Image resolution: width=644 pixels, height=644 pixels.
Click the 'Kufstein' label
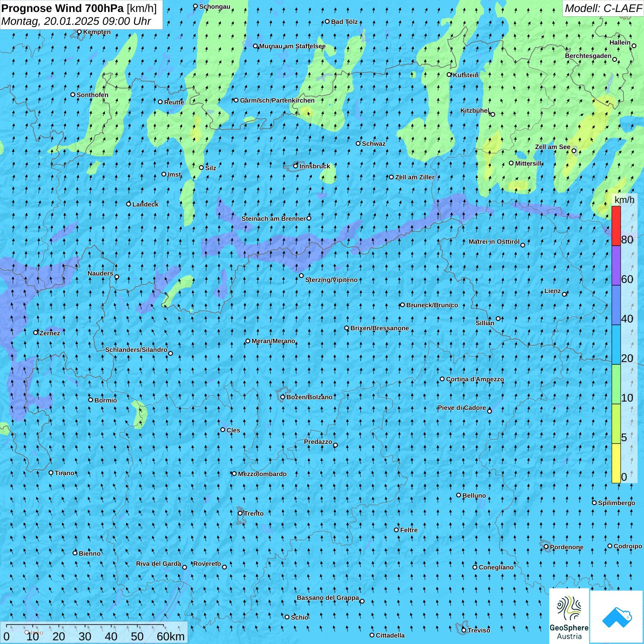point(466,75)
